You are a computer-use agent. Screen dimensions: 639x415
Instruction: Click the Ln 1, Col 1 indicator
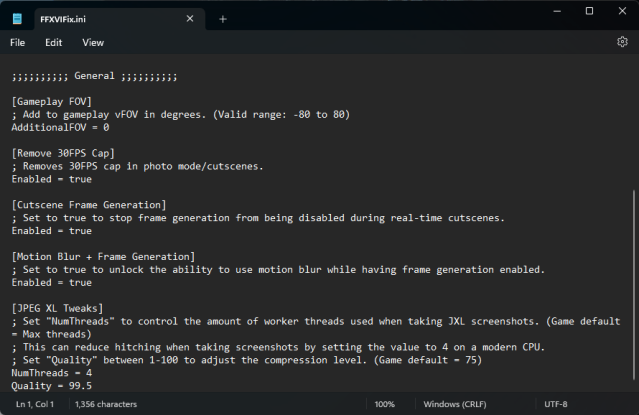(35, 404)
